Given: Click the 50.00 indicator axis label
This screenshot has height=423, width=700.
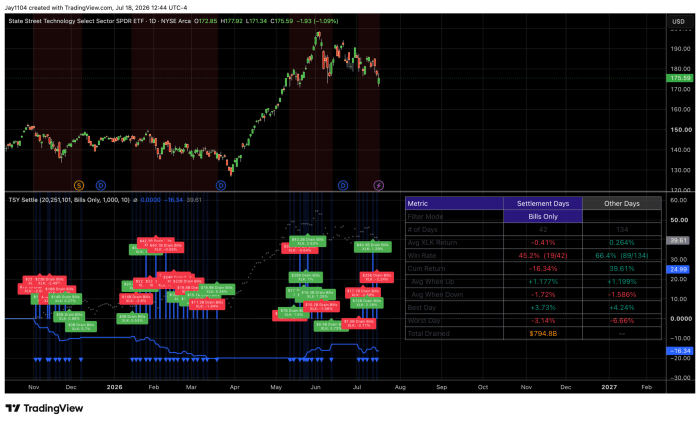Looking at the screenshot, I should (x=679, y=220).
